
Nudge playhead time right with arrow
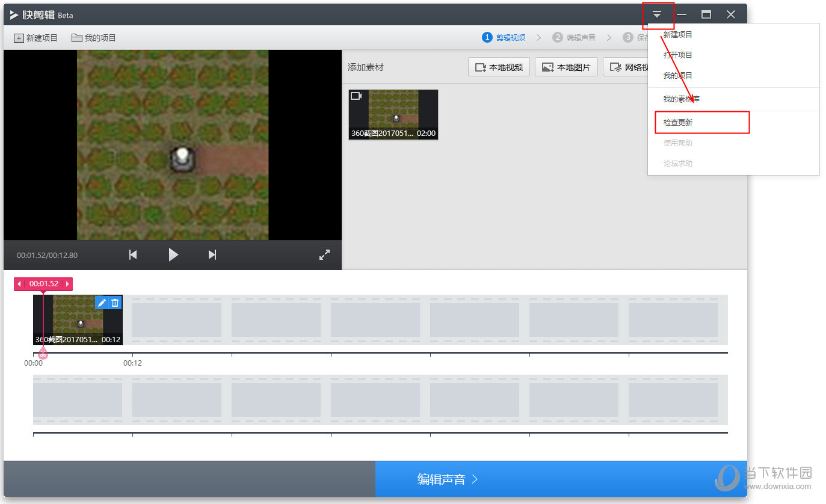(67, 284)
